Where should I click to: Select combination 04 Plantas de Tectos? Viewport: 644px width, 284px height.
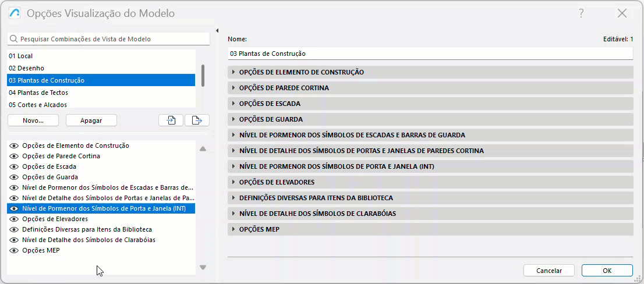[x=101, y=93]
